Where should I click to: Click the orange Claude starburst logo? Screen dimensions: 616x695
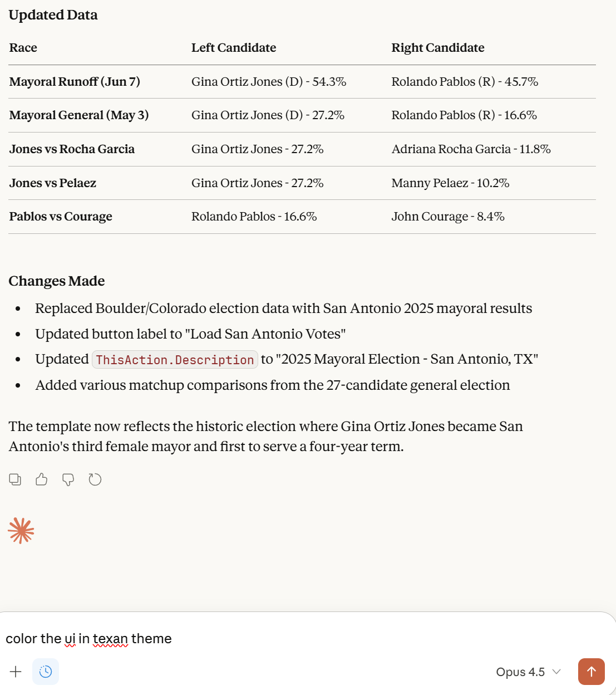click(x=21, y=531)
